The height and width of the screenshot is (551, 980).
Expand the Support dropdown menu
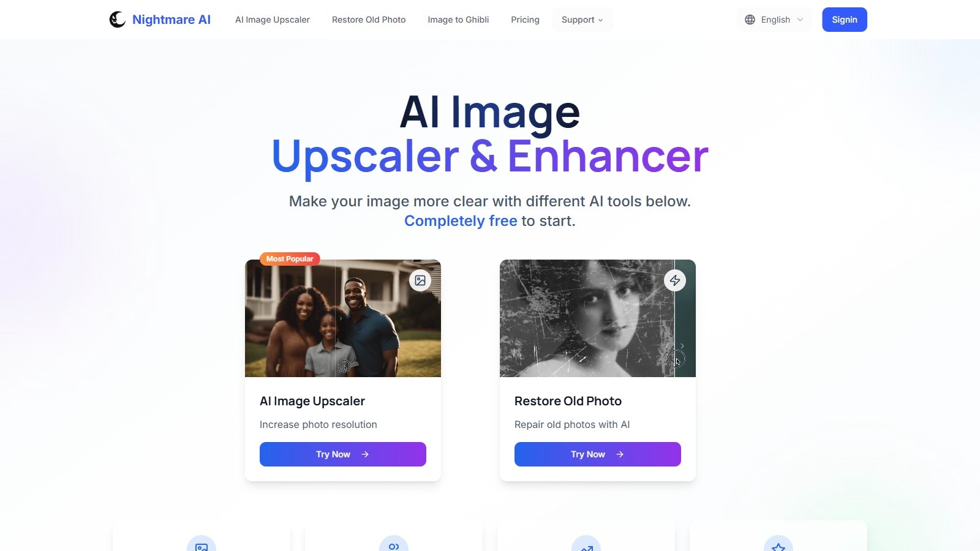(582, 20)
